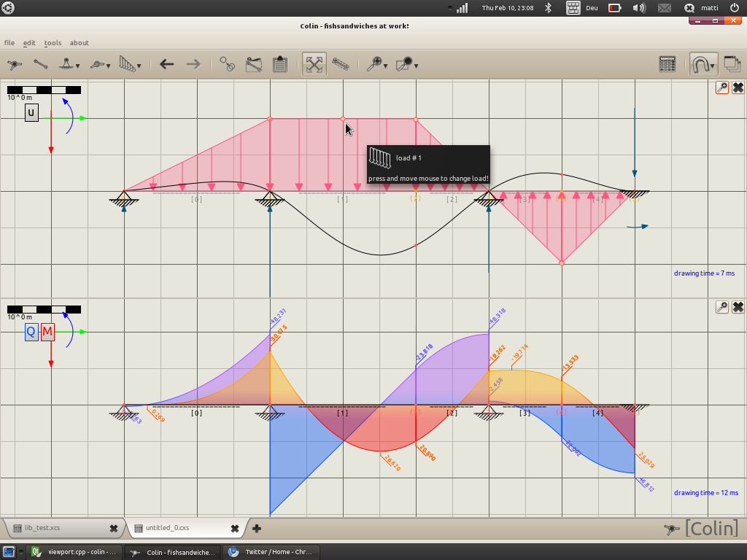747x560 pixels.
Task: Expand the support/bearing tool dropdown
Action: 77,66
